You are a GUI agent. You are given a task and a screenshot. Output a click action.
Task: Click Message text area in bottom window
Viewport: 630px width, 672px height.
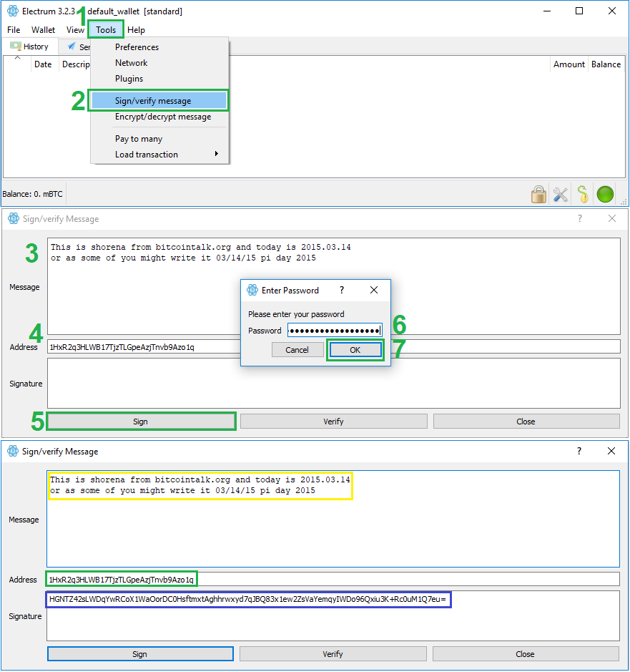pyautogui.click(x=333, y=519)
